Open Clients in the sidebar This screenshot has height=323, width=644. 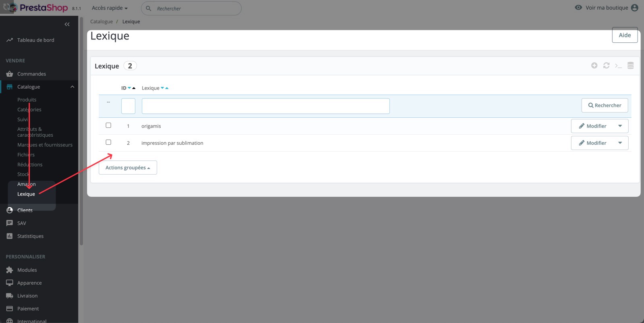(x=25, y=210)
